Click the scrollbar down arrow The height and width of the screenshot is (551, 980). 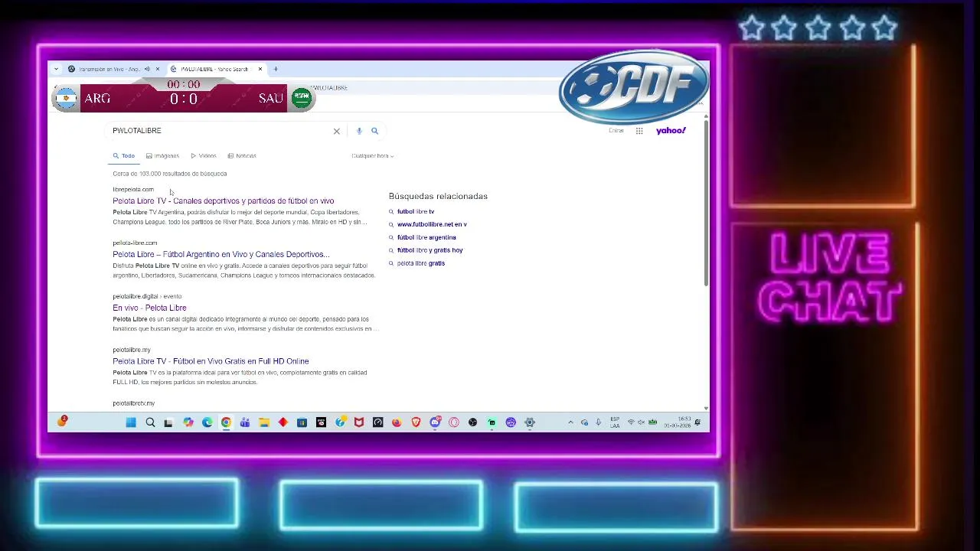(706, 408)
